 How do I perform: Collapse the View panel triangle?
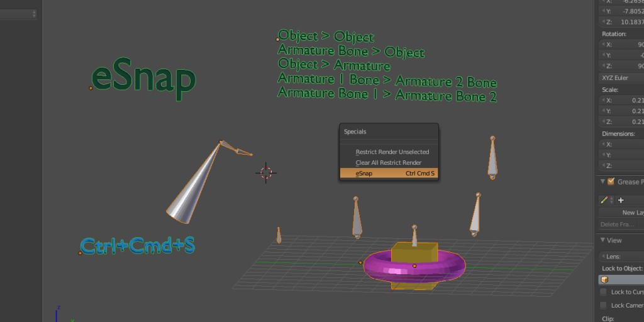(602, 240)
